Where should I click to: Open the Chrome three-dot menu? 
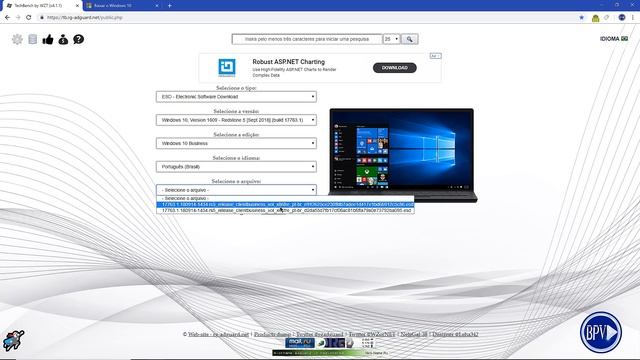pos(633,18)
